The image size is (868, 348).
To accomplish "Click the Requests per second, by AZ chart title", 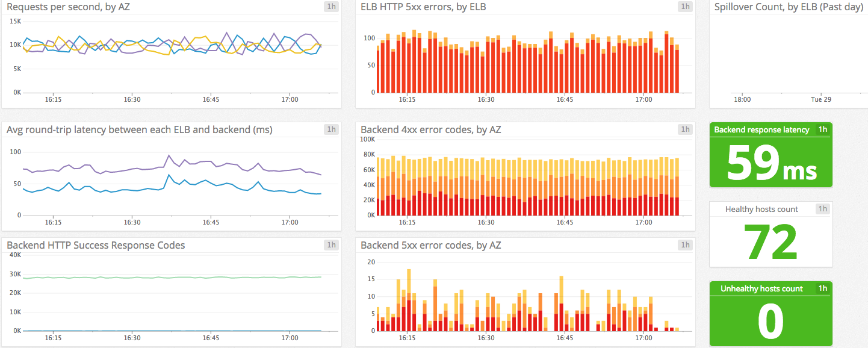I will (69, 7).
